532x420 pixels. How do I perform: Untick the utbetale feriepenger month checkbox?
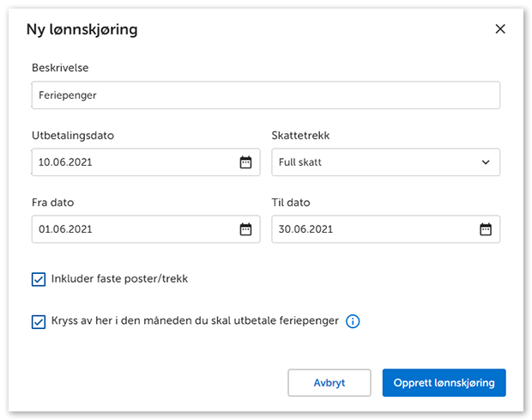[x=38, y=322]
